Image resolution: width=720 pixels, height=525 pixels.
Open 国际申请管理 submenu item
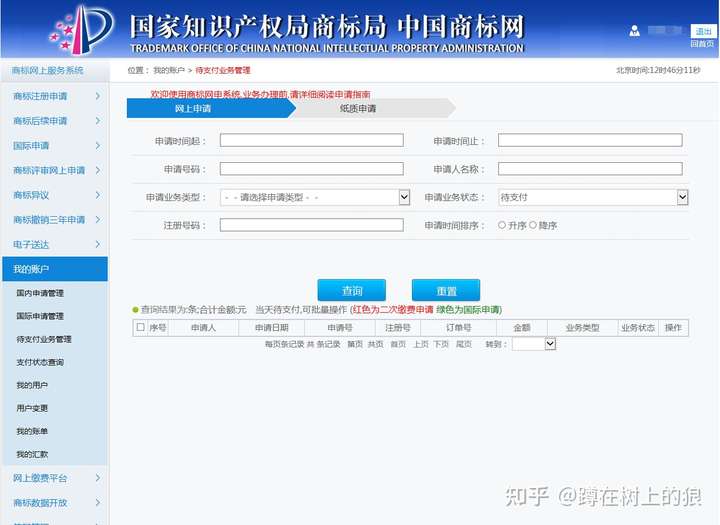tap(40, 316)
